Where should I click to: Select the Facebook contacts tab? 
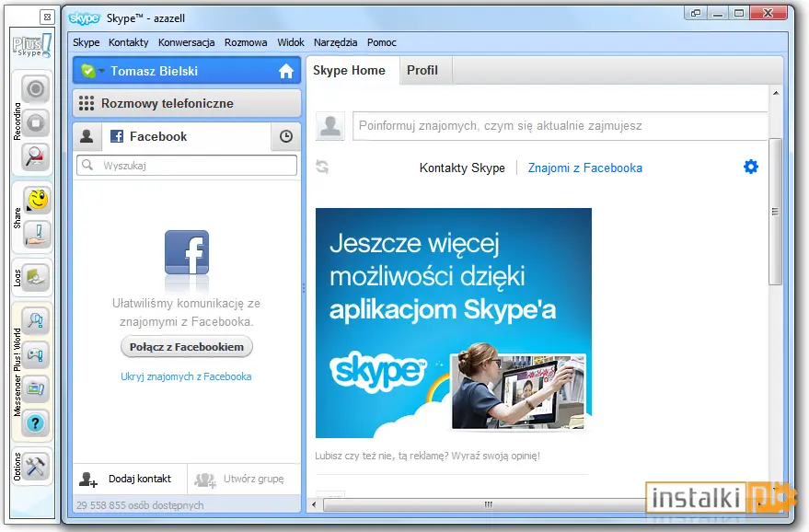point(186,136)
